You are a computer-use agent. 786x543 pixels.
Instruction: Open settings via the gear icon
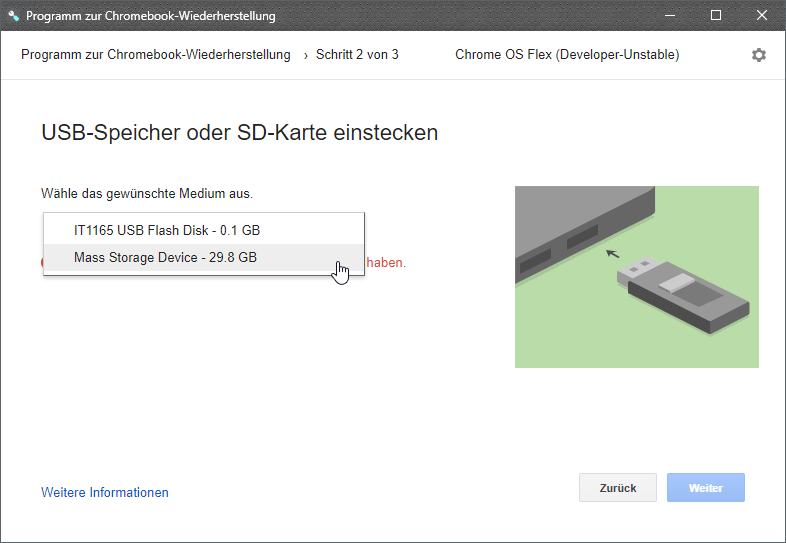click(x=758, y=55)
